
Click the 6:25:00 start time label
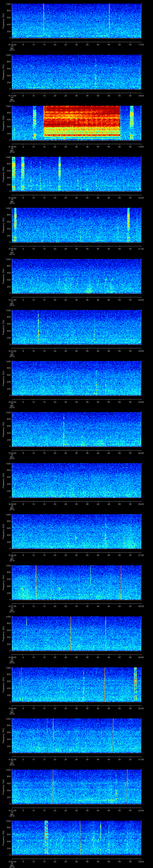tap(12, 504)
